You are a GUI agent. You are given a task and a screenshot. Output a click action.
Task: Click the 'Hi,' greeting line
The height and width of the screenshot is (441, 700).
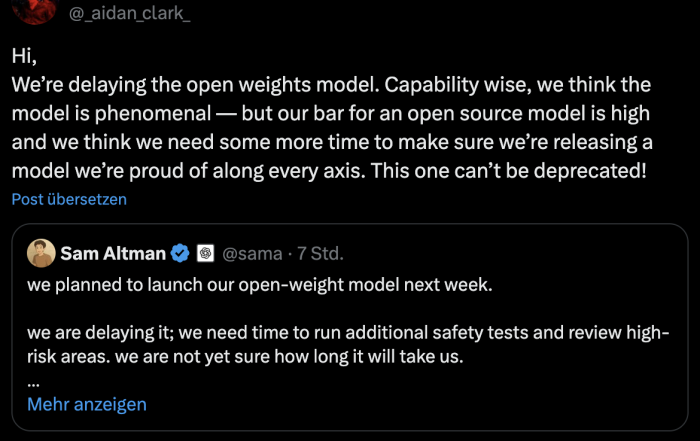click(24, 56)
